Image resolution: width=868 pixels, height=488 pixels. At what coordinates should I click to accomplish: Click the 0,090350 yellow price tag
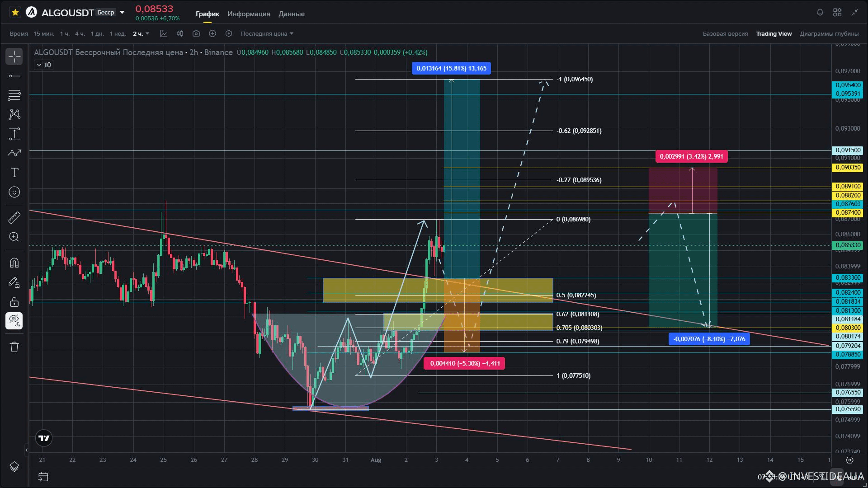848,168
